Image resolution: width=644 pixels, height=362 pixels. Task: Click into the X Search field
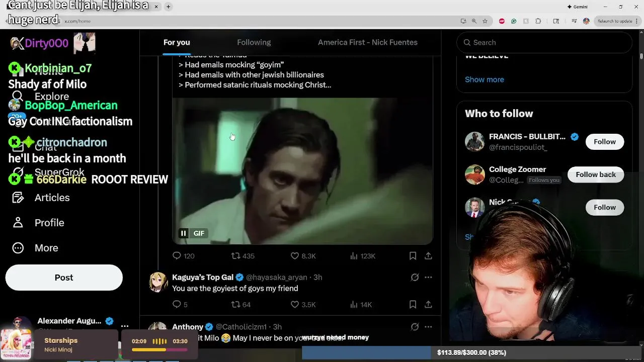(x=544, y=42)
